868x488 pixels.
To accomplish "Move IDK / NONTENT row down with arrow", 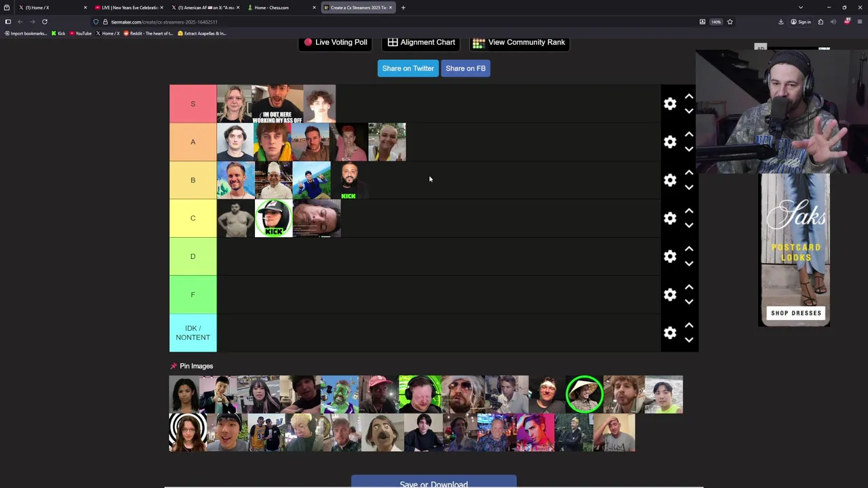I will [689, 340].
